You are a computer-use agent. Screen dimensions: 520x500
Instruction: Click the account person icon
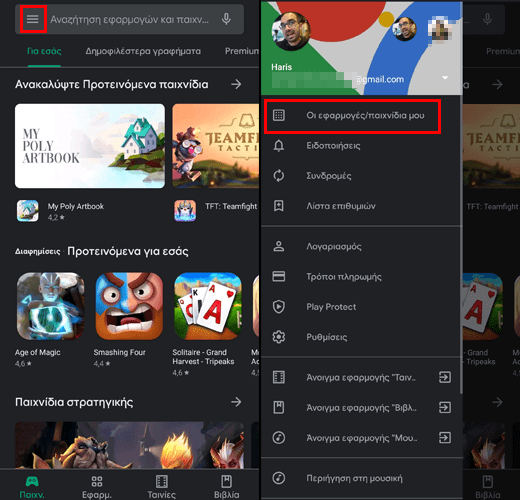(279, 247)
